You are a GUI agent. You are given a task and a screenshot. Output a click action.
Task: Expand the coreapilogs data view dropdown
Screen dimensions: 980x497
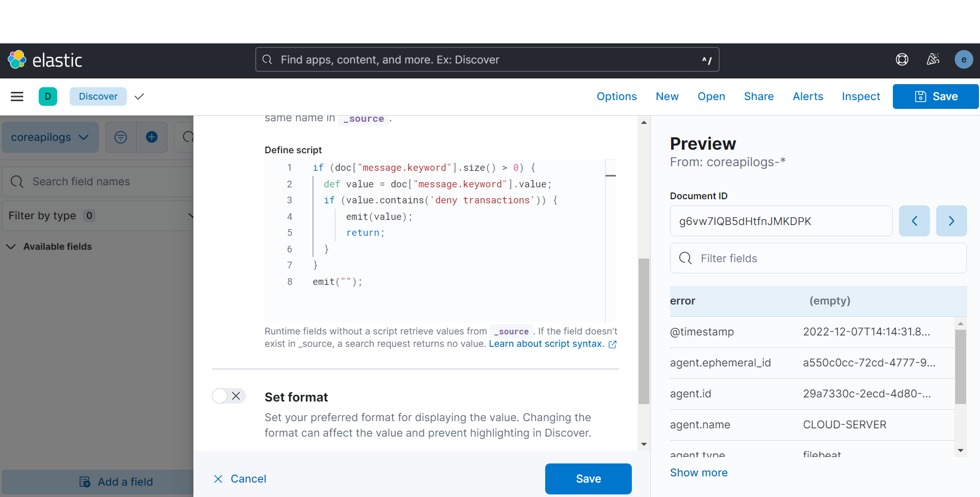[x=50, y=137]
